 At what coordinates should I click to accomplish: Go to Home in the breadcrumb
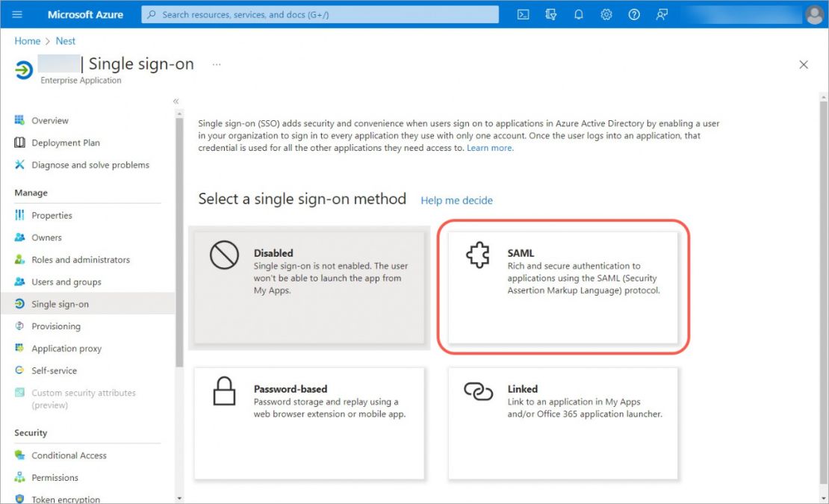click(28, 40)
